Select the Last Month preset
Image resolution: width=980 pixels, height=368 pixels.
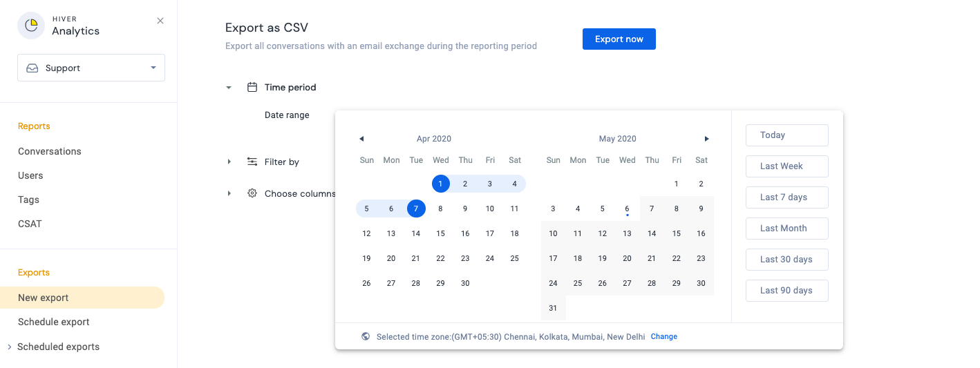(787, 229)
